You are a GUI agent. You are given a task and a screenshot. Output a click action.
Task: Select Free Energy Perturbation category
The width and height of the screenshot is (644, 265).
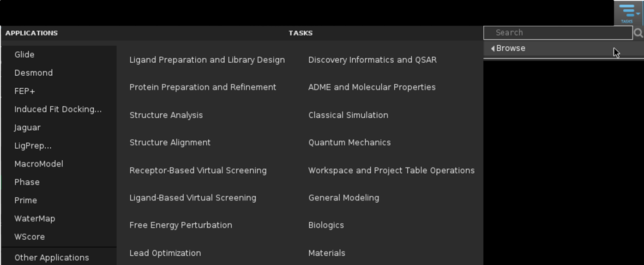click(181, 225)
